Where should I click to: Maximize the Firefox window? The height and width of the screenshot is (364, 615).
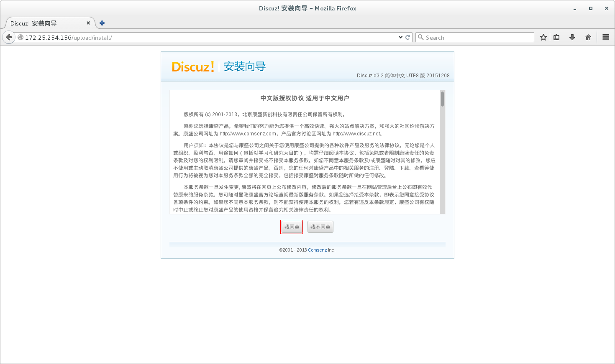(x=591, y=8)
